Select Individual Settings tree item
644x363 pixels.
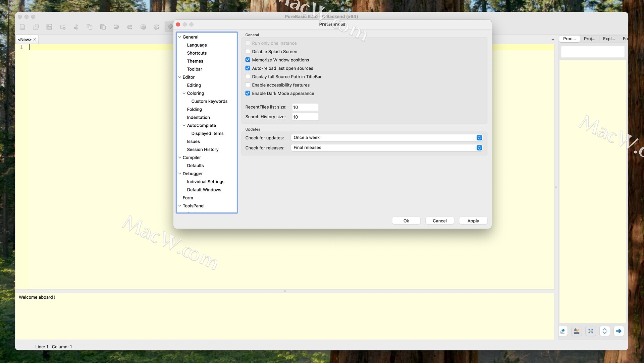click(206, 182)
